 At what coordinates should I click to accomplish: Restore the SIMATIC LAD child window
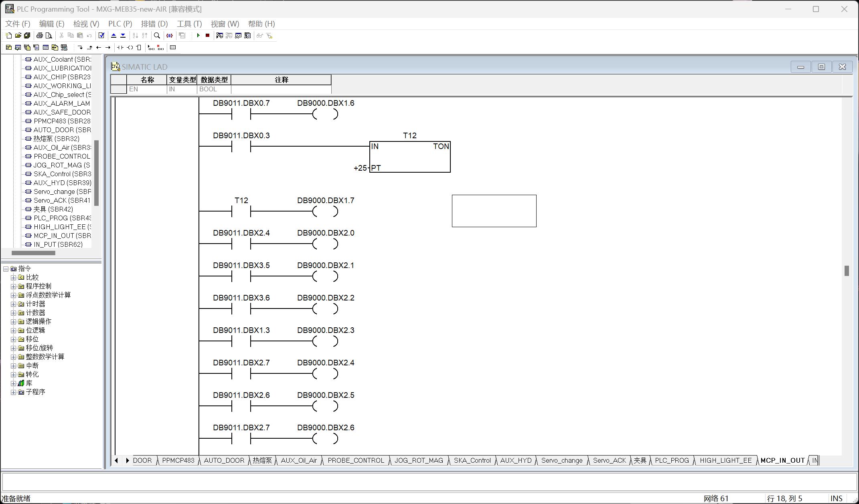click(x=821, y=67)
